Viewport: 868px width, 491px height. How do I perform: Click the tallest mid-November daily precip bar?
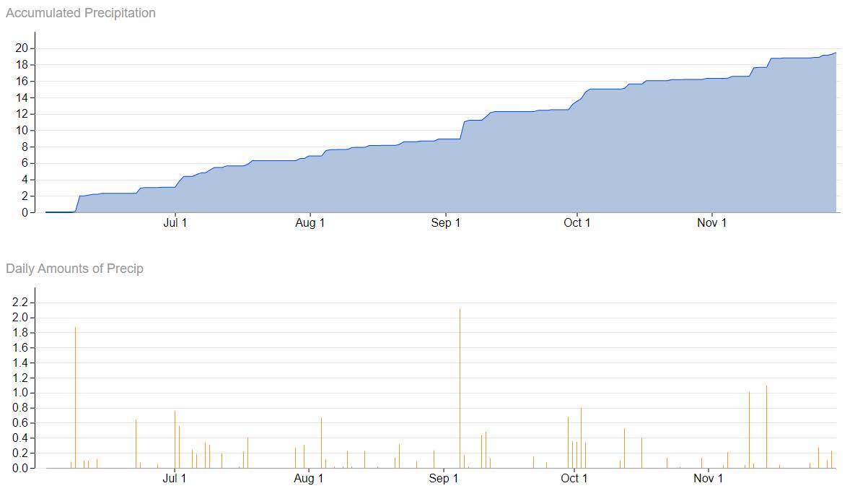coord(766,426)
